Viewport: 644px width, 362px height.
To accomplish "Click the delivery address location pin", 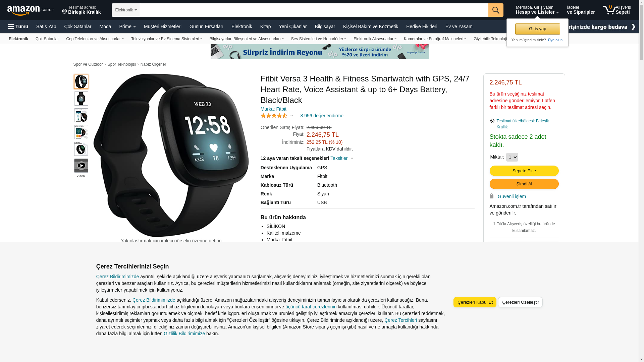I will 64,12.
